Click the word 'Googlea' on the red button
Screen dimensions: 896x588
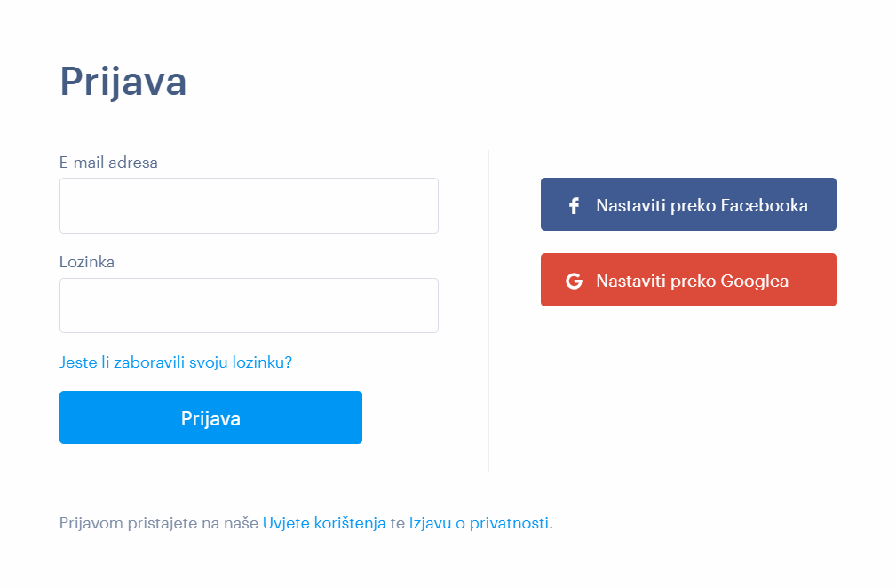pyautogui.click(x=754, y=281)
